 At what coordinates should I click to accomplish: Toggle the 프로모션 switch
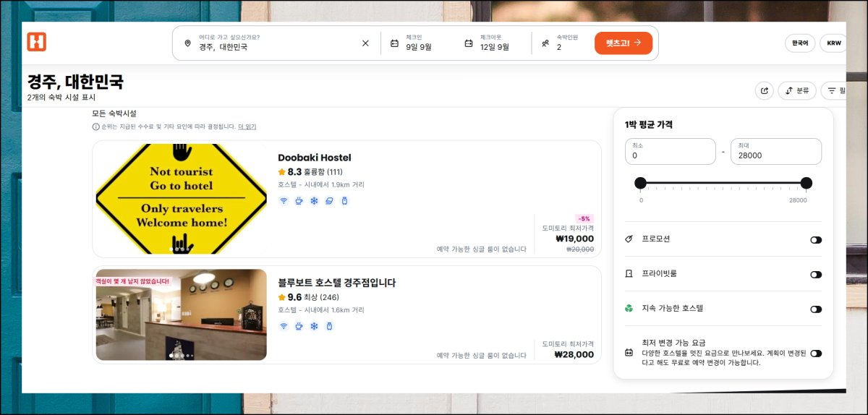coord(816,240)
